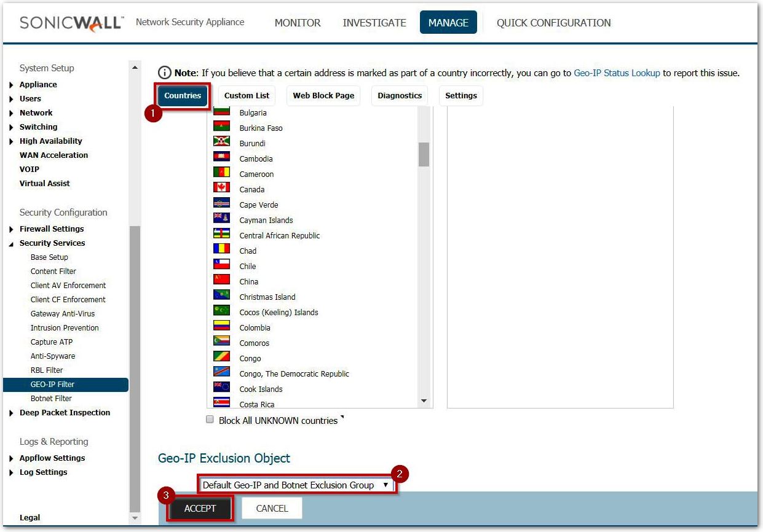
Task: Click the Congo flag icon
Action: click(x=221, y=356)
